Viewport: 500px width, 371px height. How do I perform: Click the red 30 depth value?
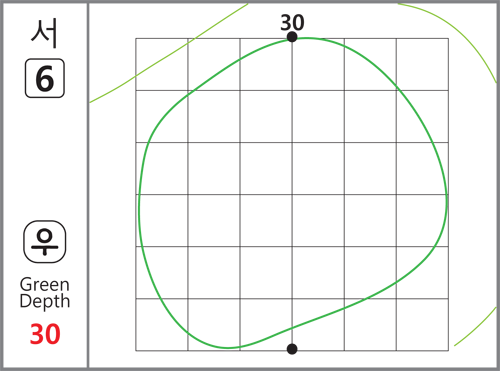pyautogui.click(x=45, y=334)
